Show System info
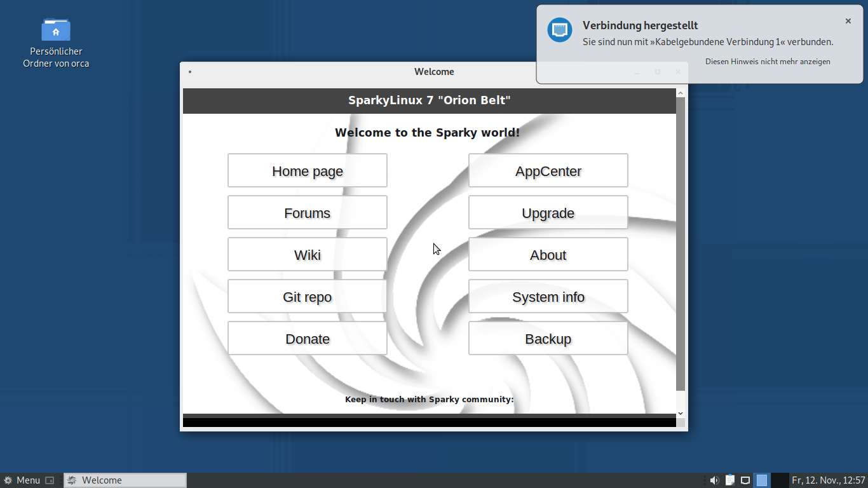This screenshot has width=868, height=488. pyautogui.click(x=548, y=296)
